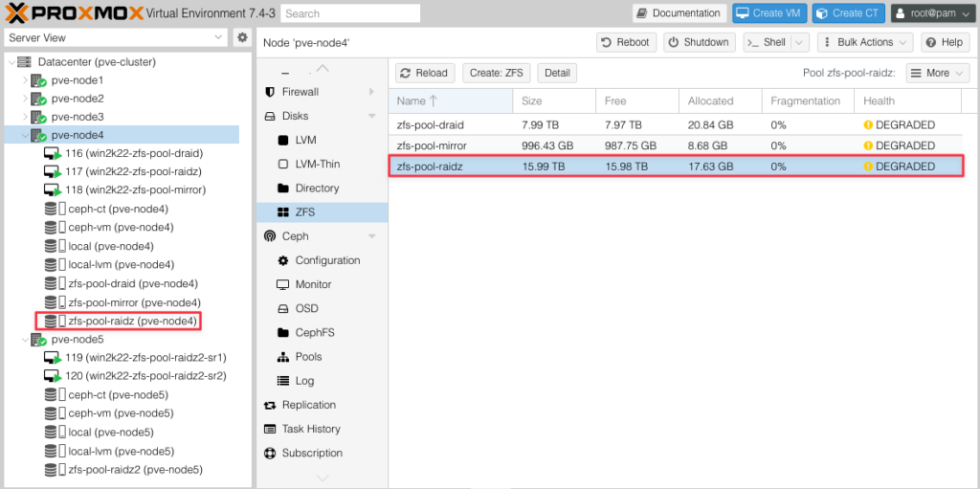The width and height of the screenshot is (980, 489).
Task: Open the LVM-Thin menu item
Action: [322, 164]
